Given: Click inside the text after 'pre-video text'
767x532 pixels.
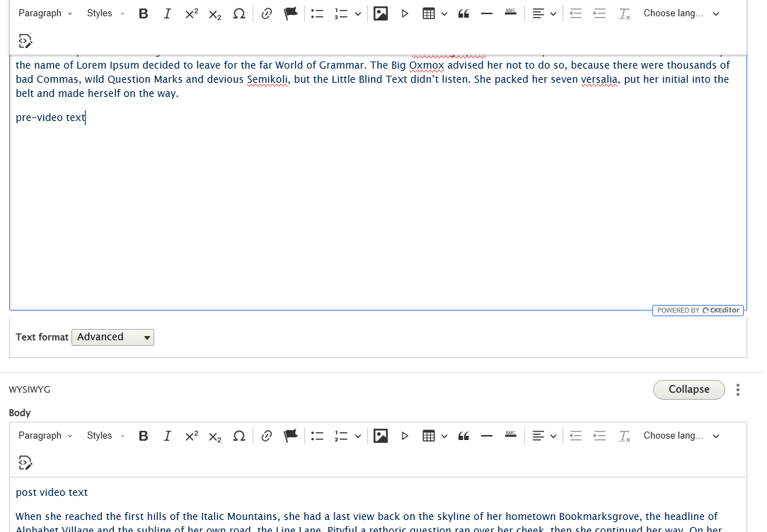Looking at the screenshot, I should 86,118.
